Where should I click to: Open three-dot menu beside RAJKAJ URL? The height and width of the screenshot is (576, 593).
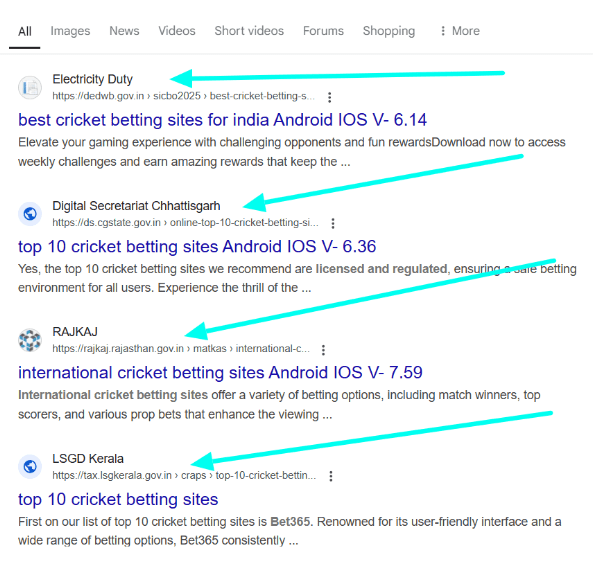point(323,350)
